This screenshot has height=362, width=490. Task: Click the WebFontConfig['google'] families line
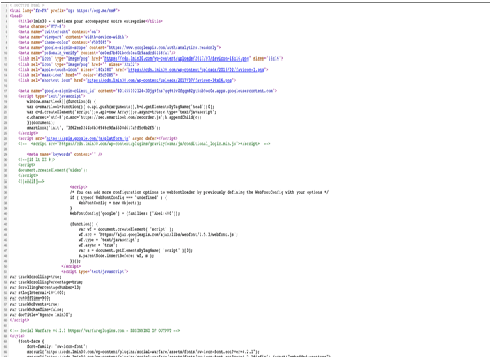click(125, 213)
